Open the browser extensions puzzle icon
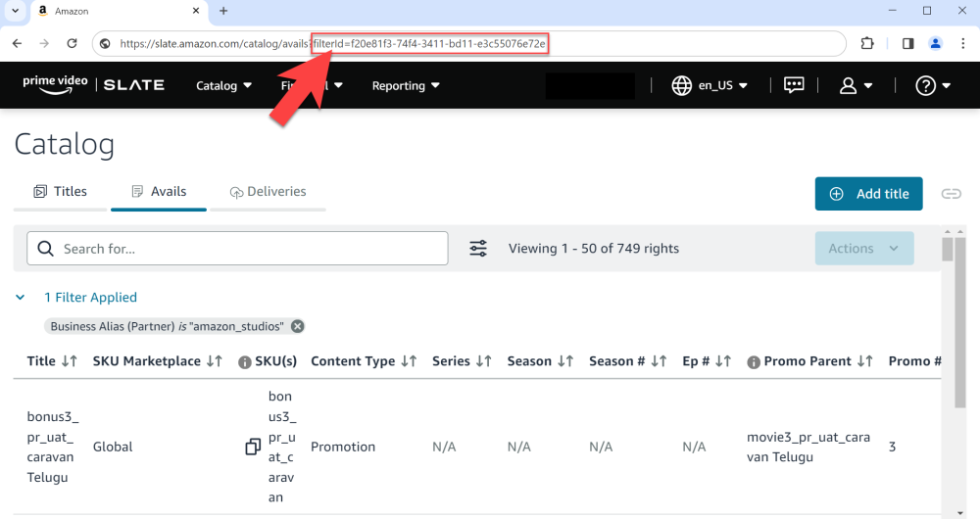Viewport: 980px width, 519px height. [x=867, y=43]
